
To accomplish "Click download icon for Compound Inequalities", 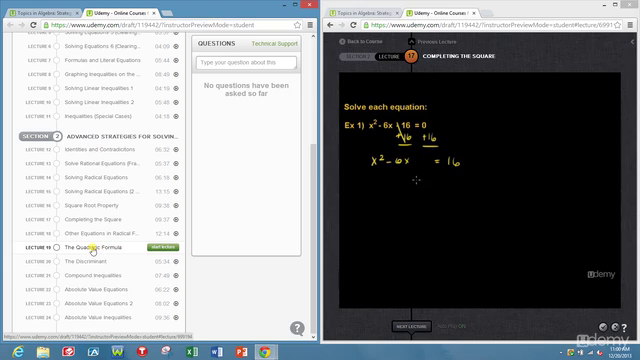I will tap(176, 276).
